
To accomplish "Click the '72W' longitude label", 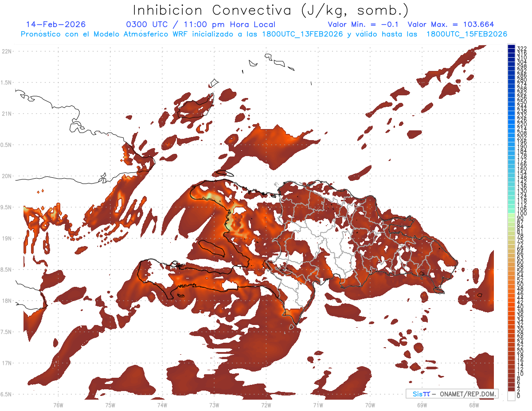I will coord(266,405).
